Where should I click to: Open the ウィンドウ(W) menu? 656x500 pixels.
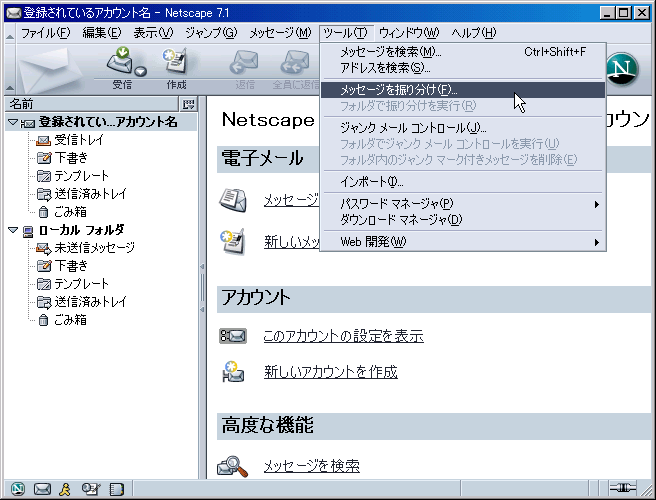coord(409,33)
